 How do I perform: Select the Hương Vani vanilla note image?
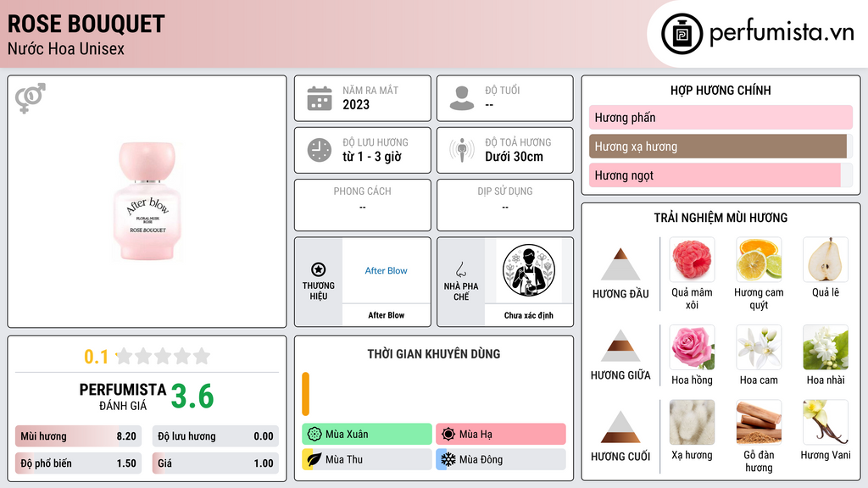click(826, 422)
